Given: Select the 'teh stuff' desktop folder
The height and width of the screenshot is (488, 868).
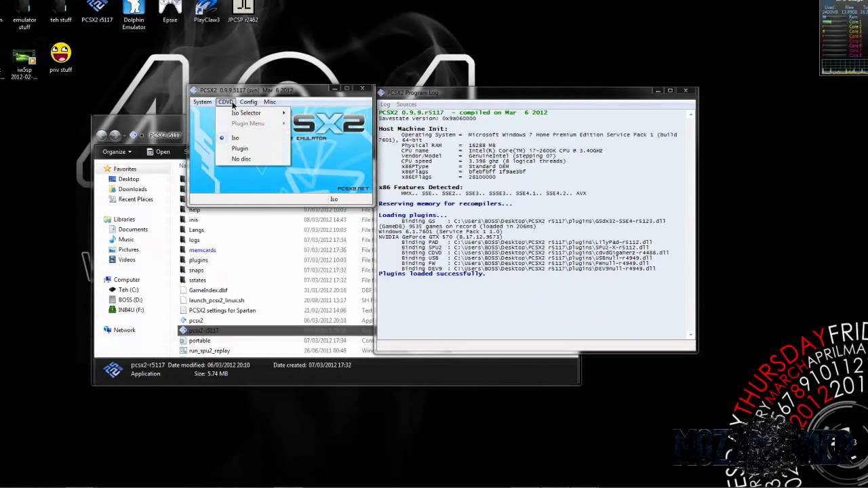Looking at the screenshot, I should [x=60, y=12].
